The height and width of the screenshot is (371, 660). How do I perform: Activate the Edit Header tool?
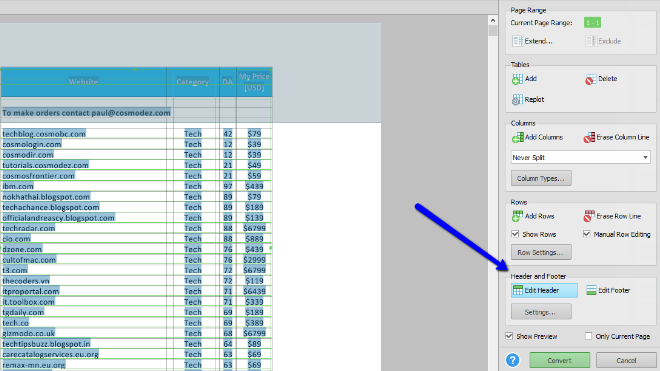click(544, 290)
